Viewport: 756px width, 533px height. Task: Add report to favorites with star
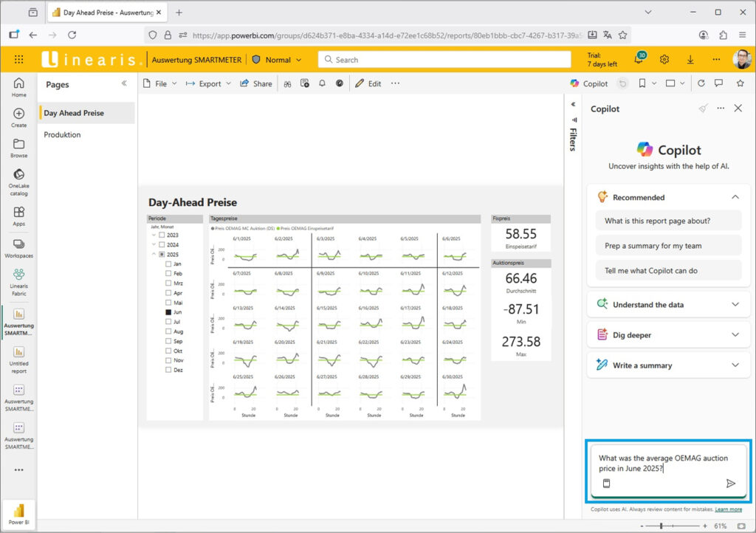pyautogui.click(x=740, y=83)
